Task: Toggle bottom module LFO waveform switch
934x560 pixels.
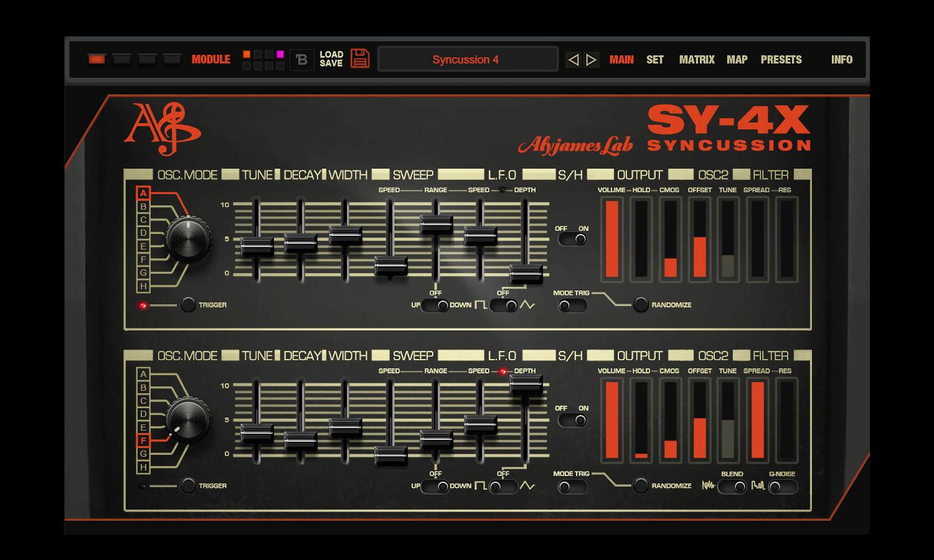Action: click(504, 487)
